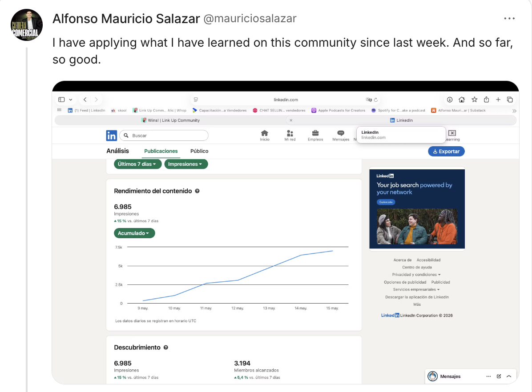Image resolution: width=532 pixels, height=392 pixels.
Task: Bookmark page with the star icon
Action: [474, 100]
